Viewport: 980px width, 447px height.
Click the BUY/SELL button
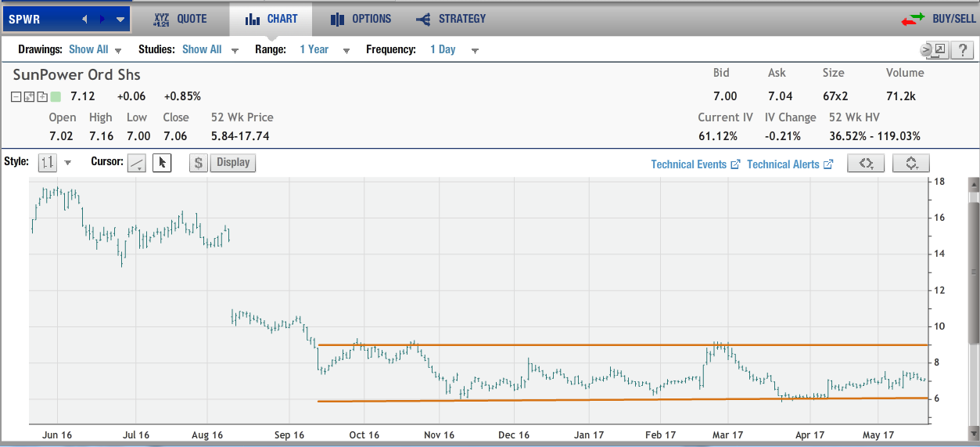(939, 19)
